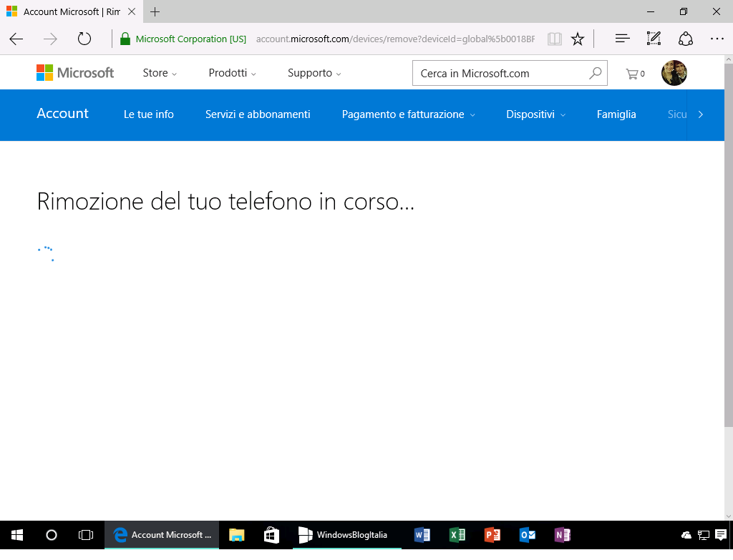
Task: Expand the Dispositivi menu
Action: pyautogui.click(x=535, y=114)
